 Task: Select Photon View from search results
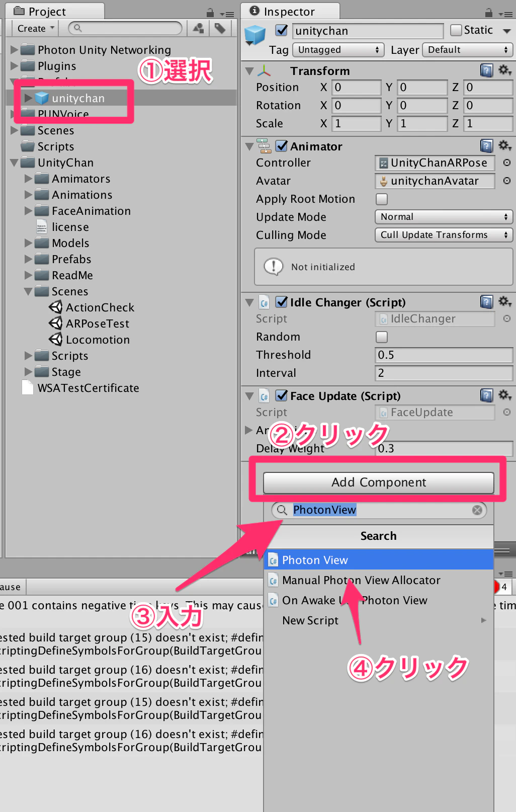(x=379, y=560)
